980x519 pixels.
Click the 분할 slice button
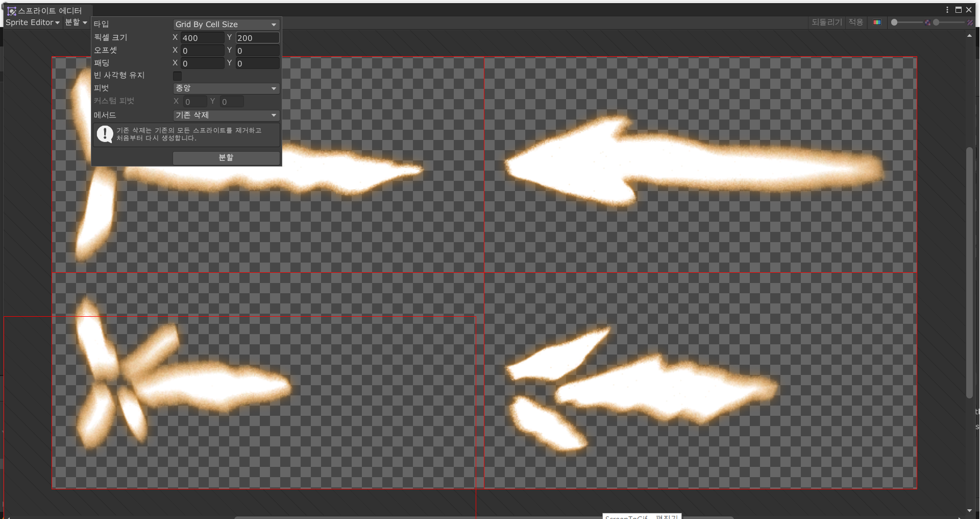pos(226,158)
